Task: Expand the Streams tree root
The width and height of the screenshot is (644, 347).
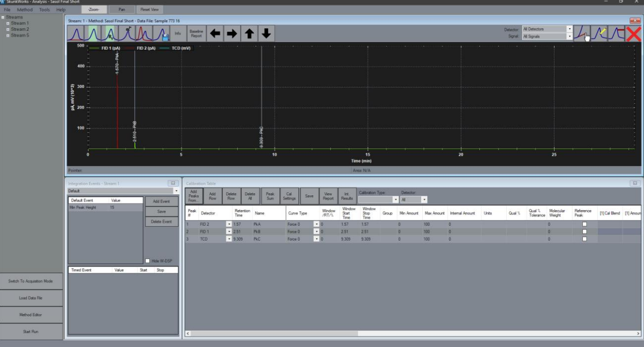Action: (3, 17)
